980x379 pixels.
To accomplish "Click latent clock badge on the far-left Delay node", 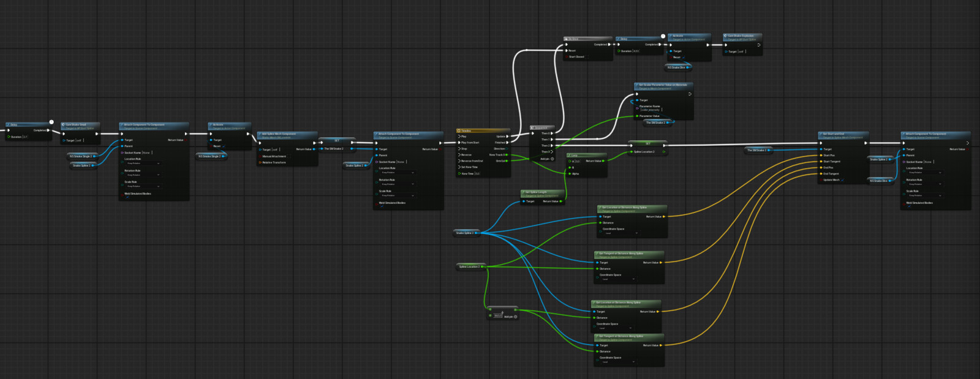I will pyautogui.click(x=51, y=122).
